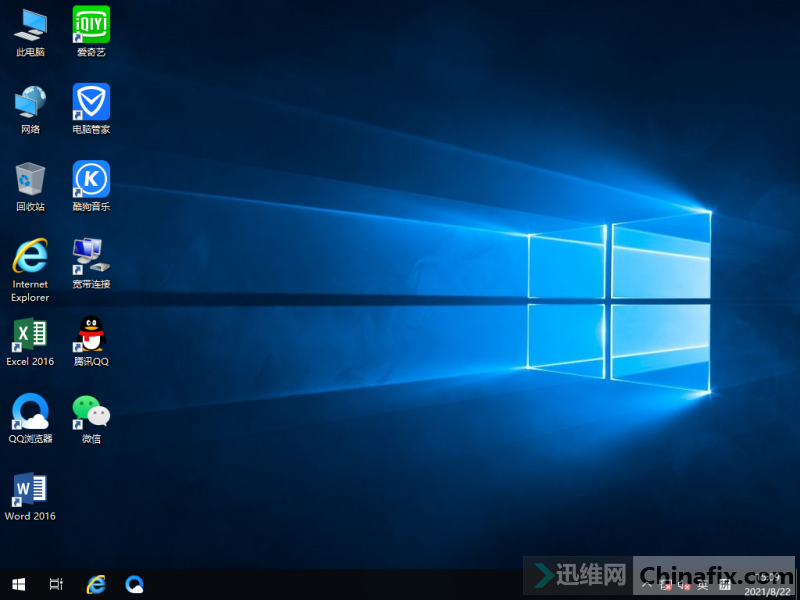
Task: Show hidden system tray icons
Action: (x=646, y=585)
